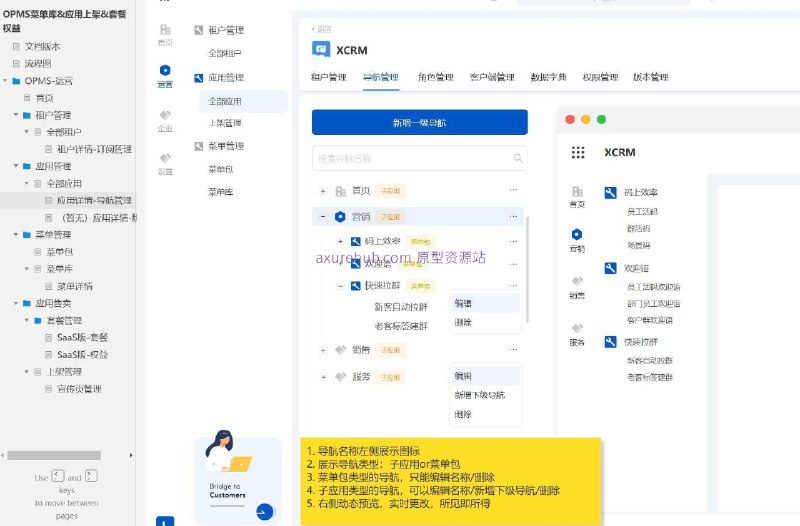Screen dimensions: 800x526
Task: Collapse the 营销 navigation row with its minus
Action: tap(323, 217)
